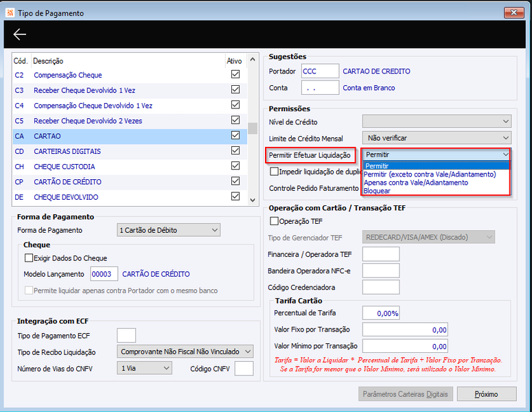The image size is (532, 412).
Task: Click Valor Fixo por Transação field
Action: (405, 330)
